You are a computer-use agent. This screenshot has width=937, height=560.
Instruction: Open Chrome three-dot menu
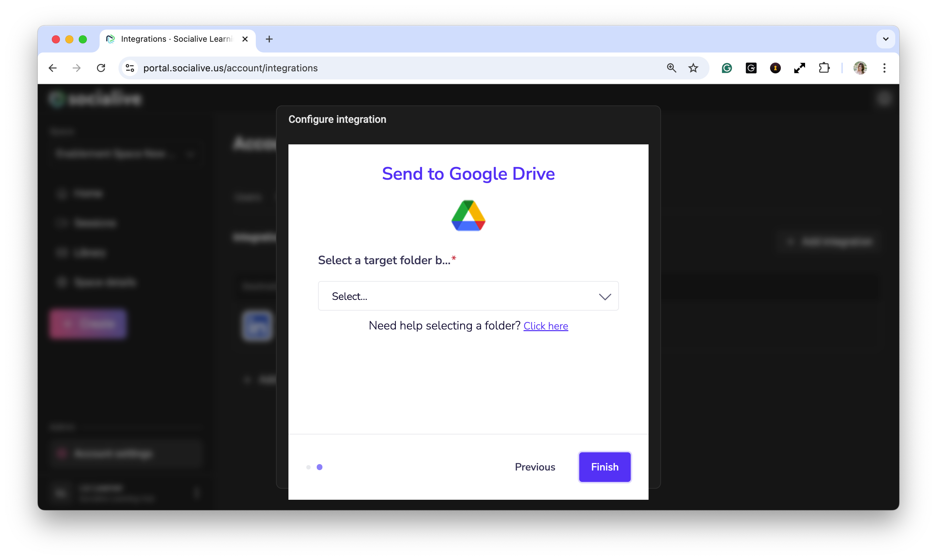pos(884,68)
